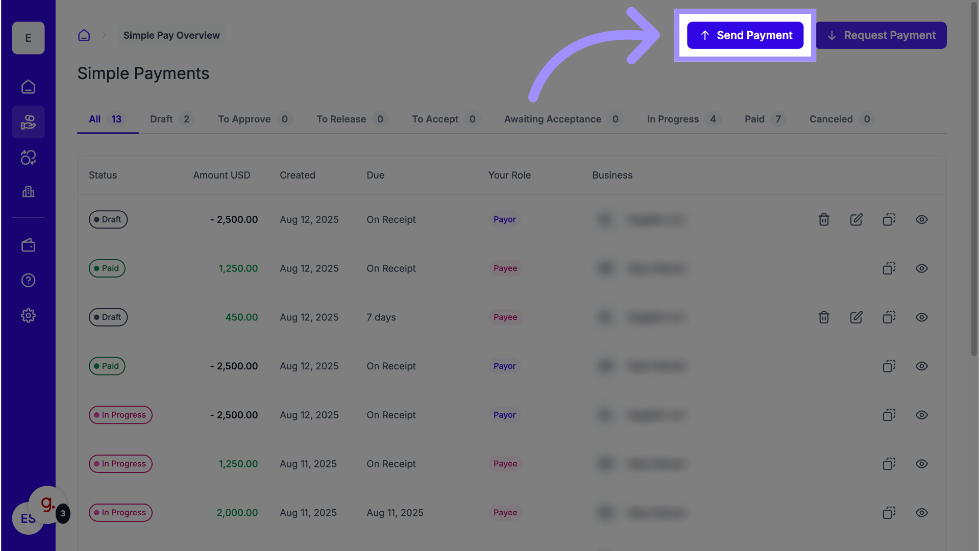980x551 pixels.
Task: Open settings gear in sidebar
Action: 28,315
